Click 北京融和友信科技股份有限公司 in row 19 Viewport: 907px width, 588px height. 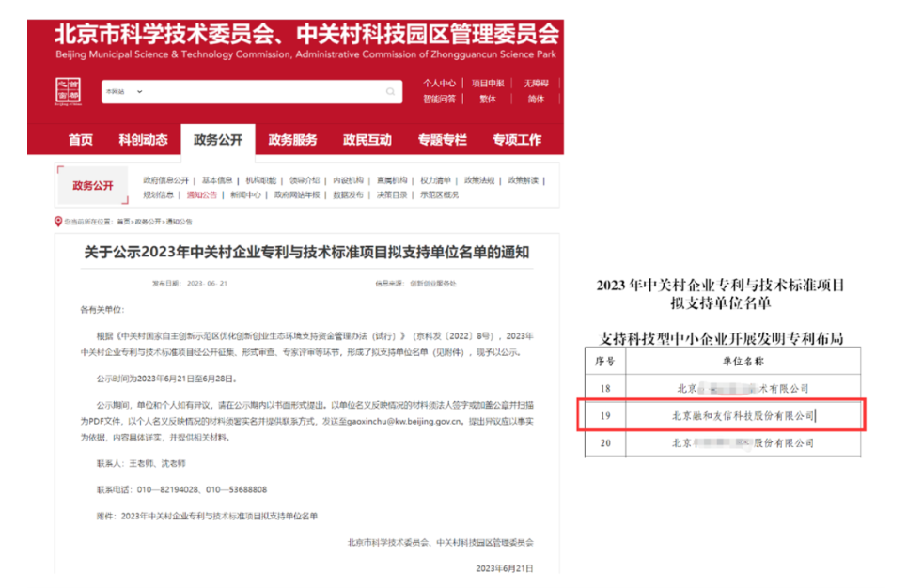(x=743, y=414)
